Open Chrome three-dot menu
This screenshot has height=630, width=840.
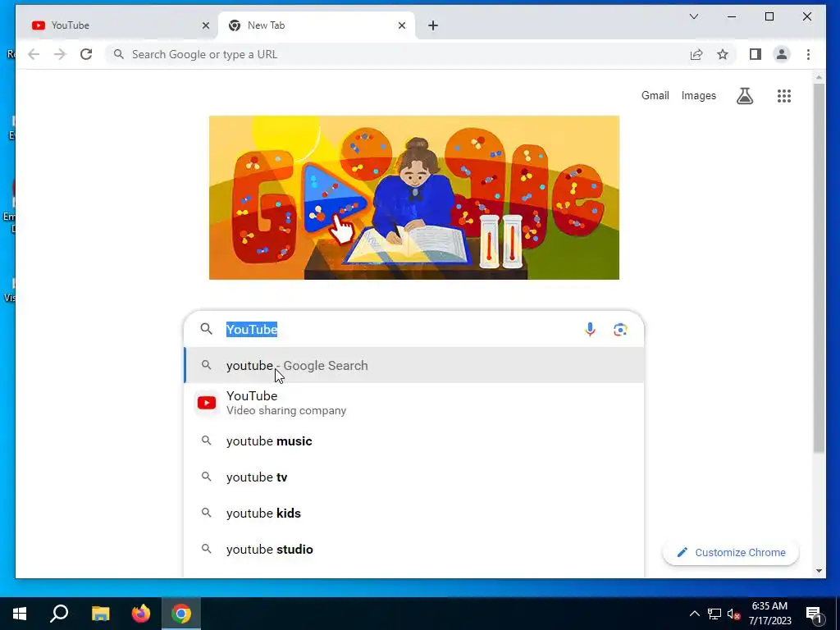coord(808,54)
